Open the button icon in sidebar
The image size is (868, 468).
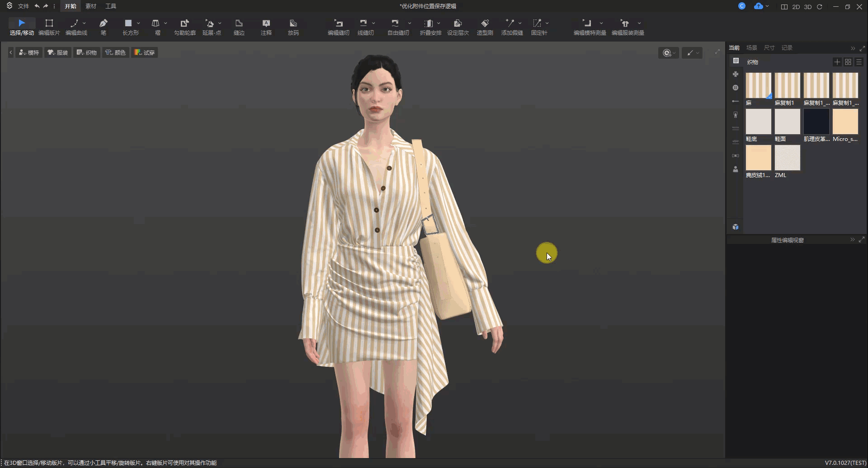pyautogui.click(x=736, y=88)
